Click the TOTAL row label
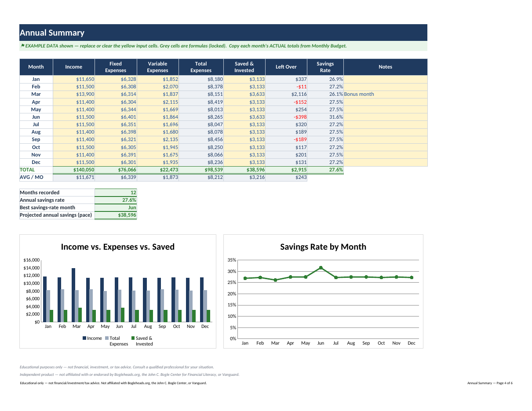This screenshot has width=532, height=411. pos(36,170)
